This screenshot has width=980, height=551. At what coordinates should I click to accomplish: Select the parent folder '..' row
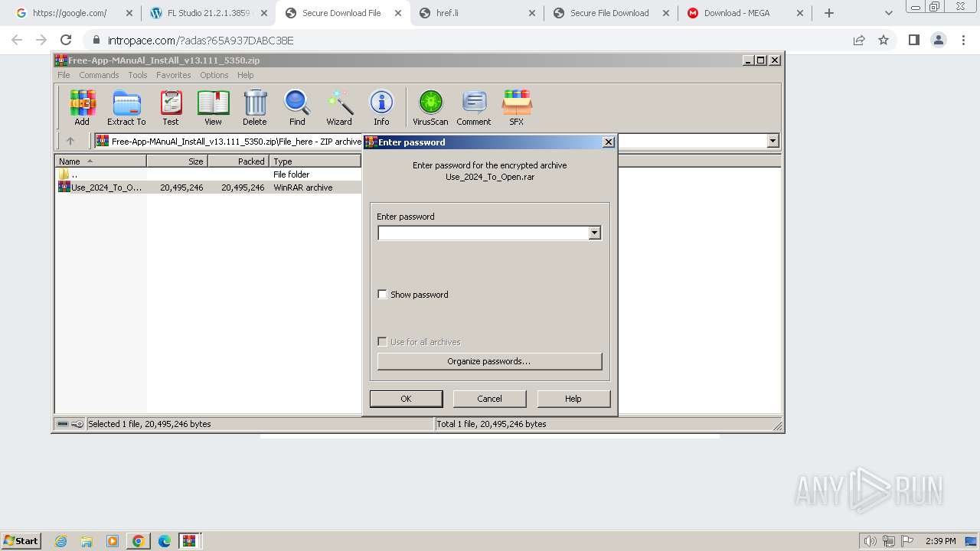pos(208,174)
